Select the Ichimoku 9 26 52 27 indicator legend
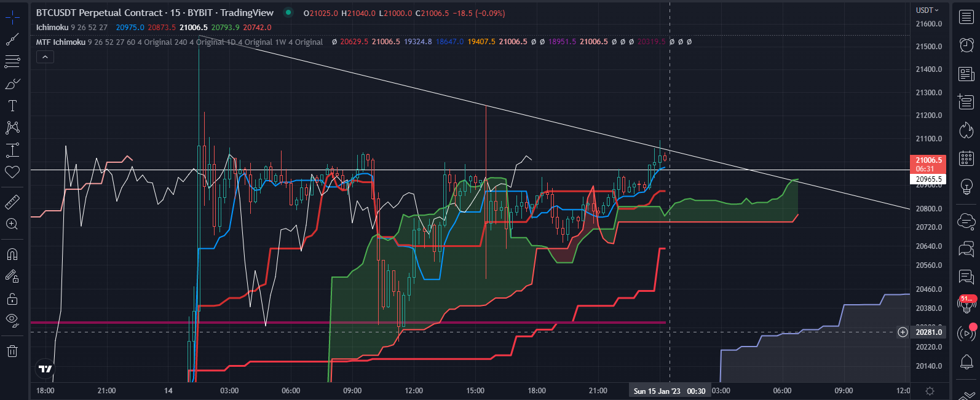The height and width of the screenshot is (400, 980). tap(72, 28)
